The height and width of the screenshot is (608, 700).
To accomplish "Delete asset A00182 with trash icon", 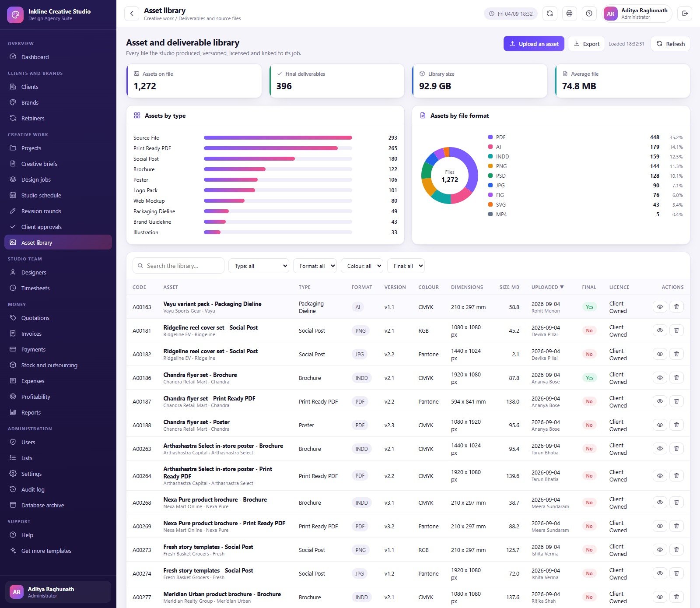I will pos(676,354).
